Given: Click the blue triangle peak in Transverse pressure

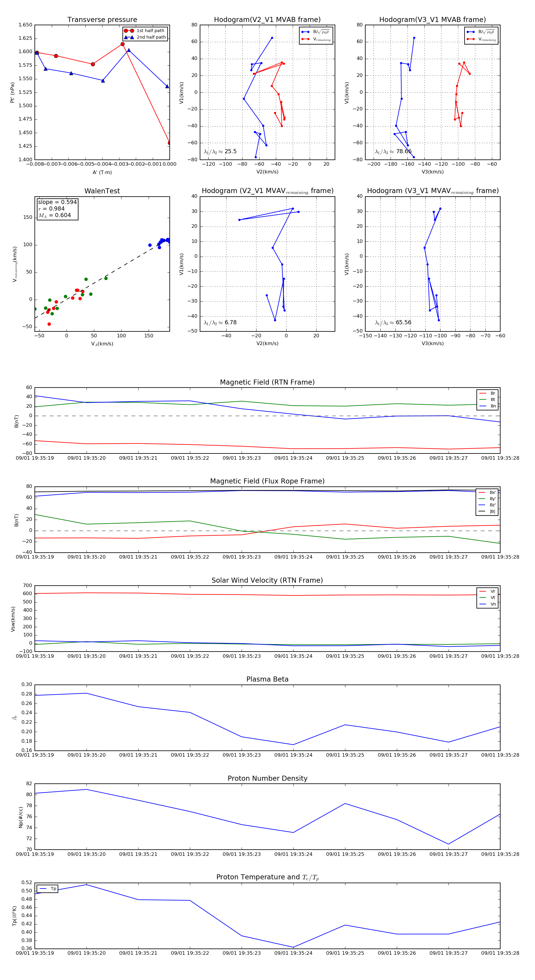Looking at the screenshot, I should pos(129,50).
